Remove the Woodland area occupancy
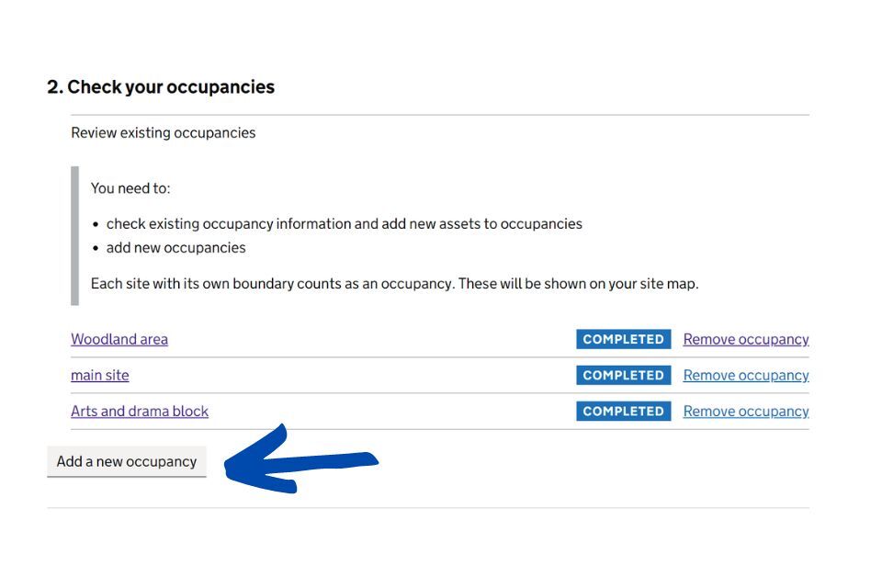The height and width of the screenshot is (588, 882). 745,339
